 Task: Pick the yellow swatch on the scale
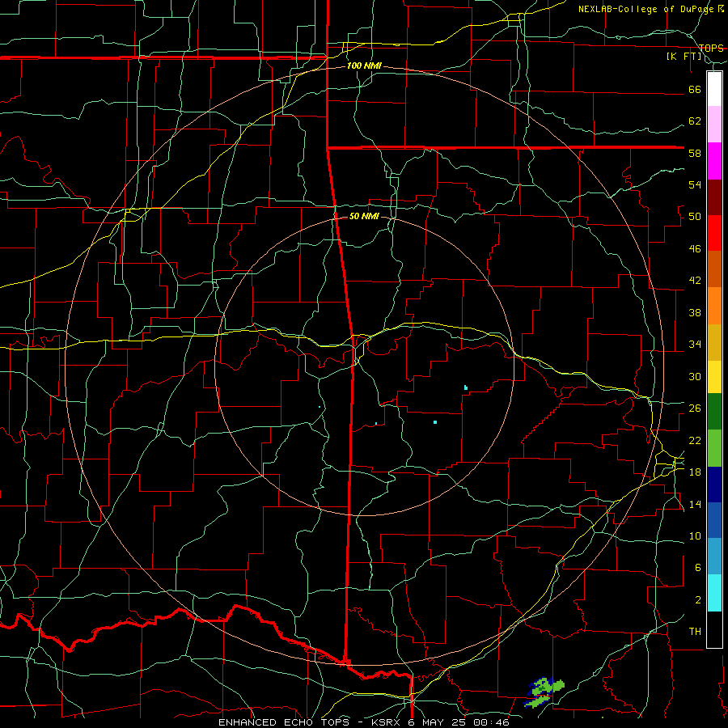tap(714, 377)
